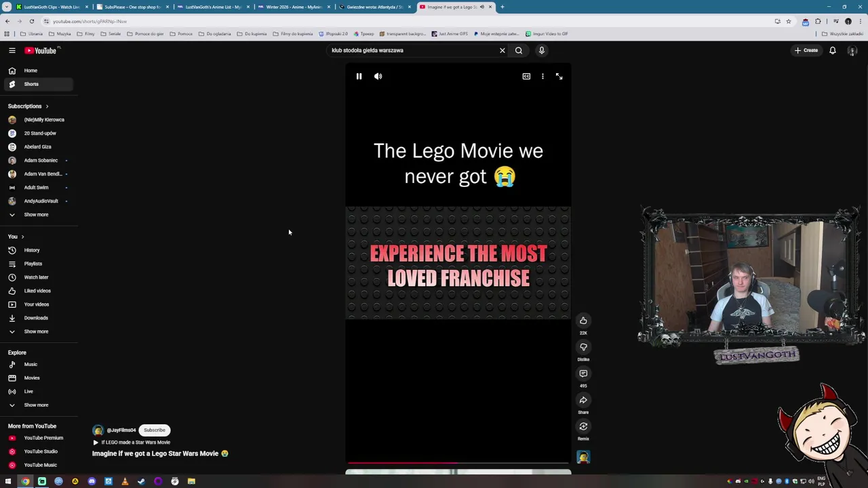Open (Nie)Miły Kierowca channel

tap(37, 120)
